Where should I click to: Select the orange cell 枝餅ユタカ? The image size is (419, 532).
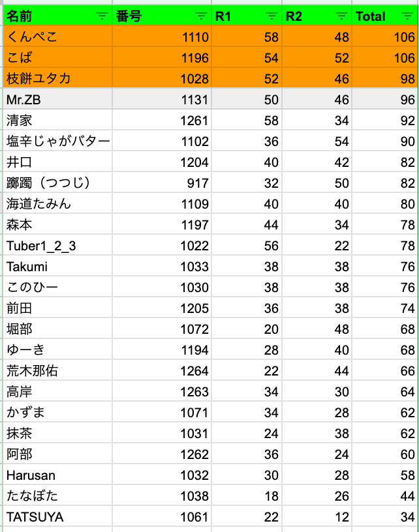tap(57, 79)
